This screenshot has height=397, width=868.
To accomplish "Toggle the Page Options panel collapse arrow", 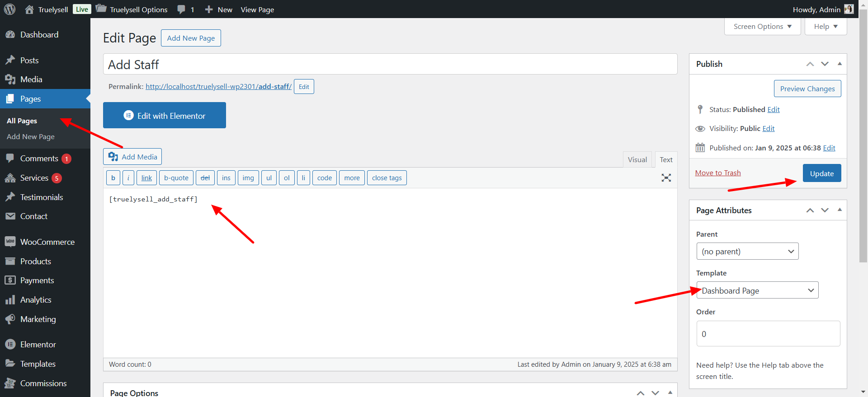I will coord(670,392).
